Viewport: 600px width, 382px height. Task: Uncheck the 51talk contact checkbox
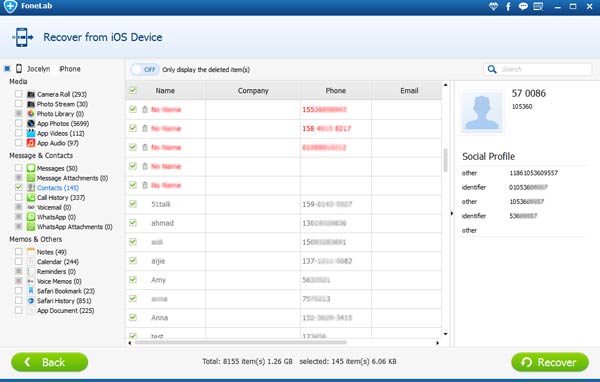pyautogui.click(x=133, y=204)
